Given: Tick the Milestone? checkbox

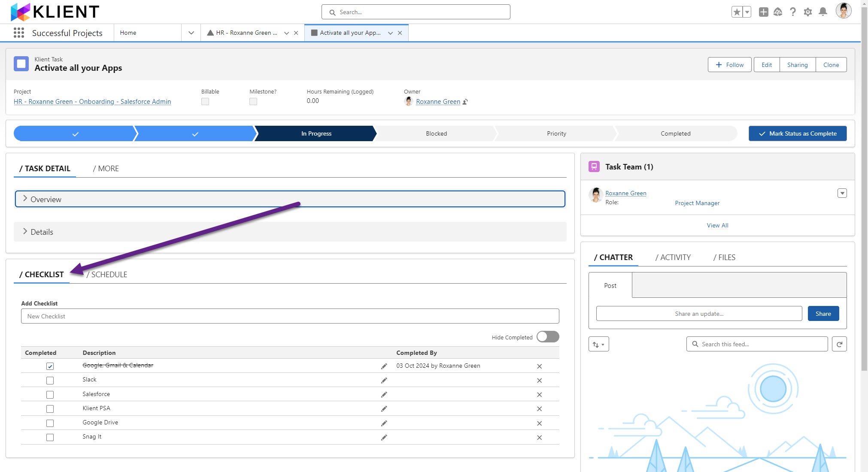Looking at the screenshot, I should pyautogui.click(x=253, y=102).
